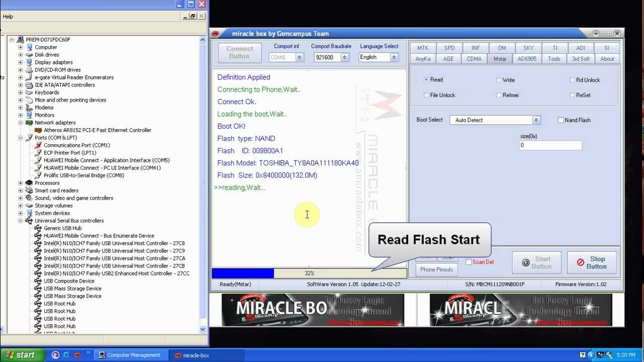644x362 pixels.
Task: Click the IDE ATA/ATAPI controllers icon
Action: pyautogui.click(x=29, y=85)
